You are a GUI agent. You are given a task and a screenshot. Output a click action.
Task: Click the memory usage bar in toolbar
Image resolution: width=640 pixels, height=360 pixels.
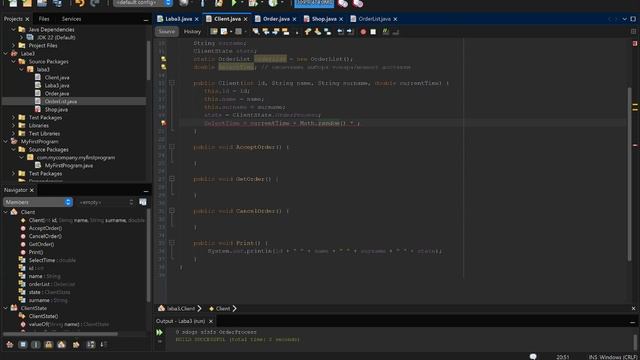coord(314,3)
